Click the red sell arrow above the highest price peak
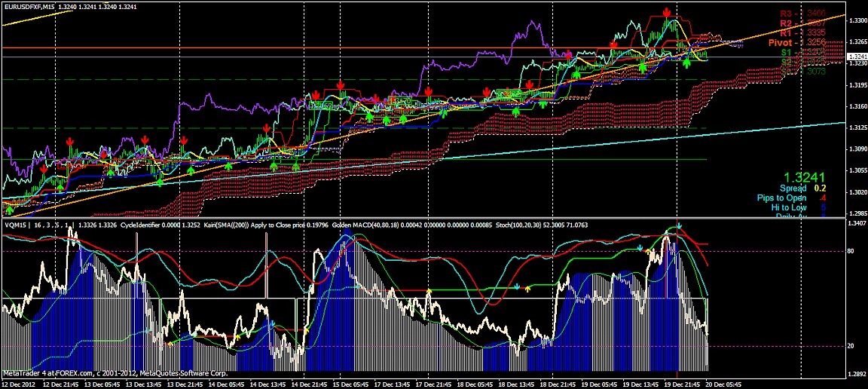 point(667,12)
